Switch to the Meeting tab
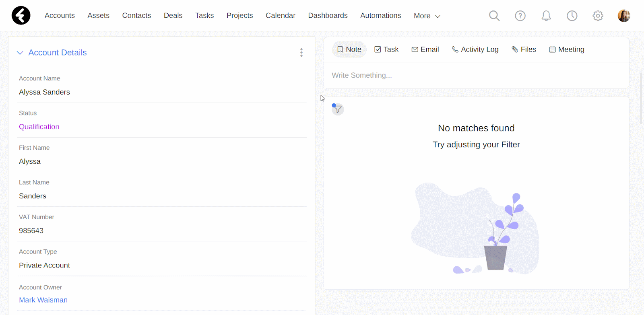644x315 pixels. (567, 49)
